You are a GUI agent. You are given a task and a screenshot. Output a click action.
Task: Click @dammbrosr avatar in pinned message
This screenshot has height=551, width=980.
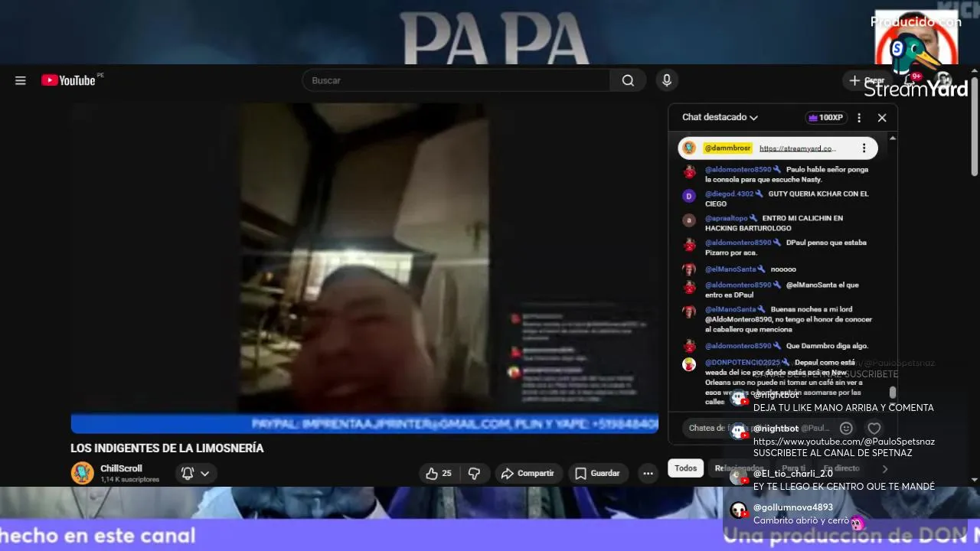pyautogui.click(x=689, y=148)
